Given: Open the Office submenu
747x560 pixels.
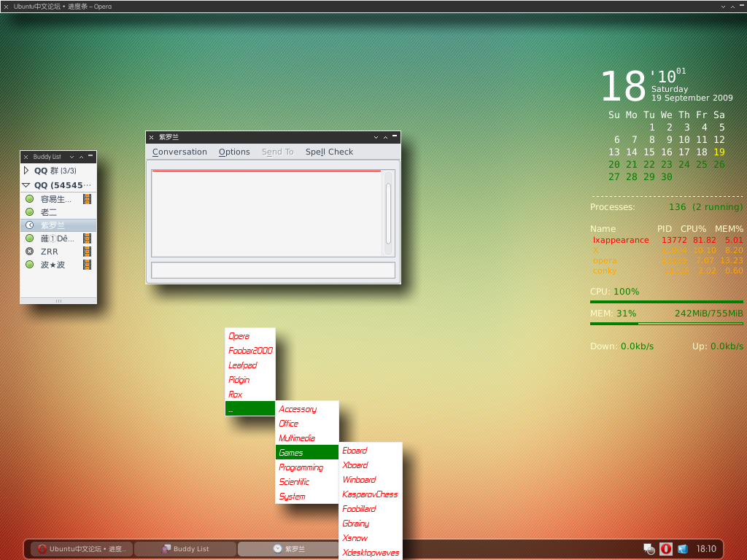Looking at the screenshot, I should (x=307, y=424).
